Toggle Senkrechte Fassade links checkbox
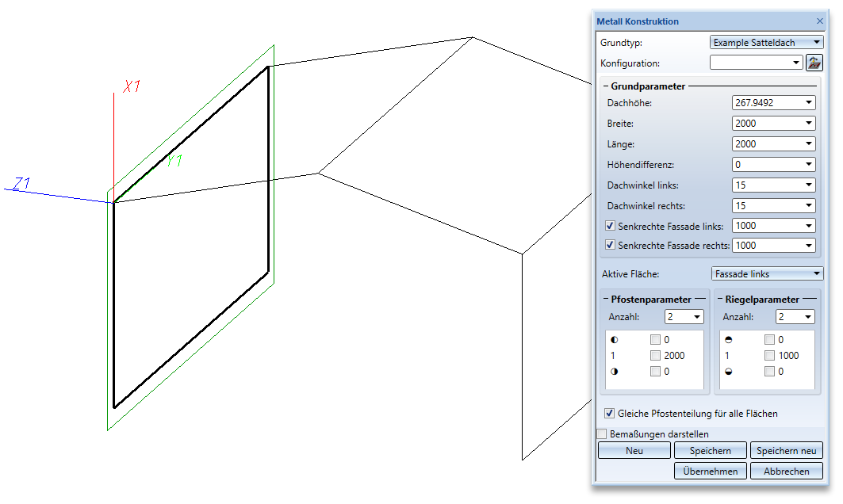843x504 pixels. pyautogui.click(x=610, y=226)
